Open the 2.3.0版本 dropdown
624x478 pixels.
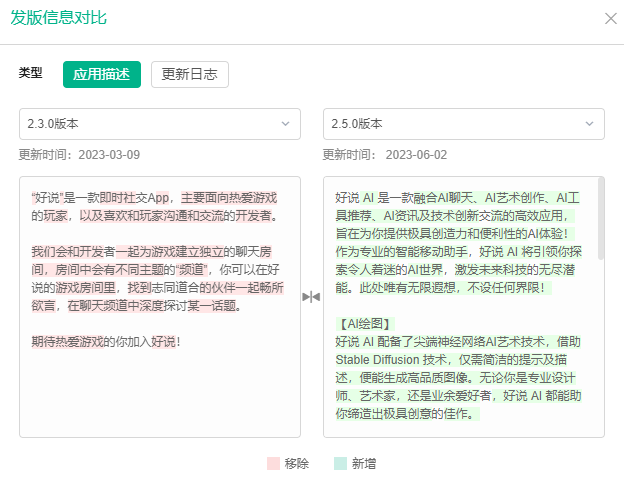click(160, 124)
